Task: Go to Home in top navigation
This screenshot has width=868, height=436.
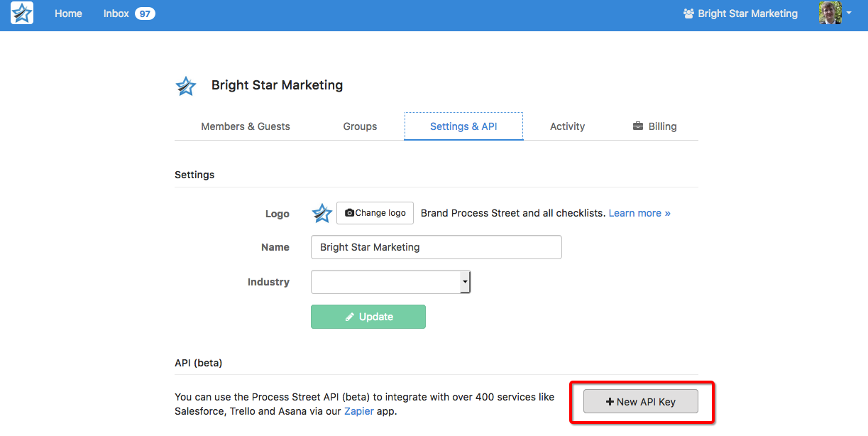Action: tap(68, 13)
